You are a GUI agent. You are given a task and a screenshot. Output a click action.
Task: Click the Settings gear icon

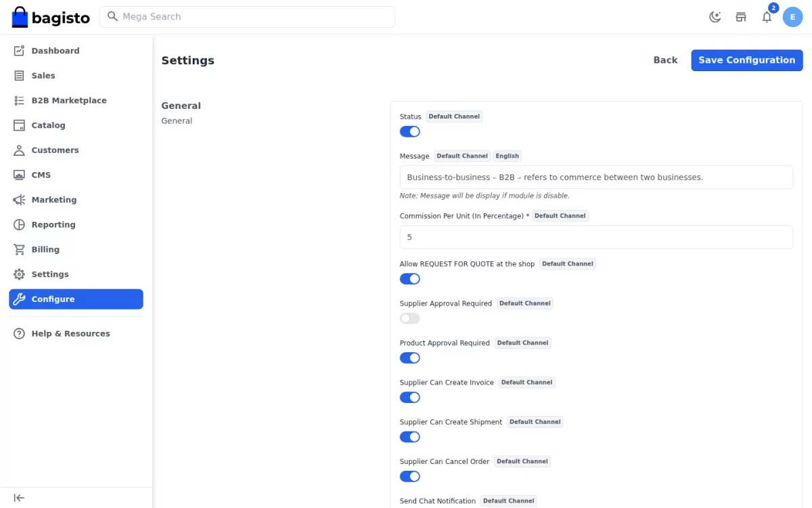coord(19,274)
